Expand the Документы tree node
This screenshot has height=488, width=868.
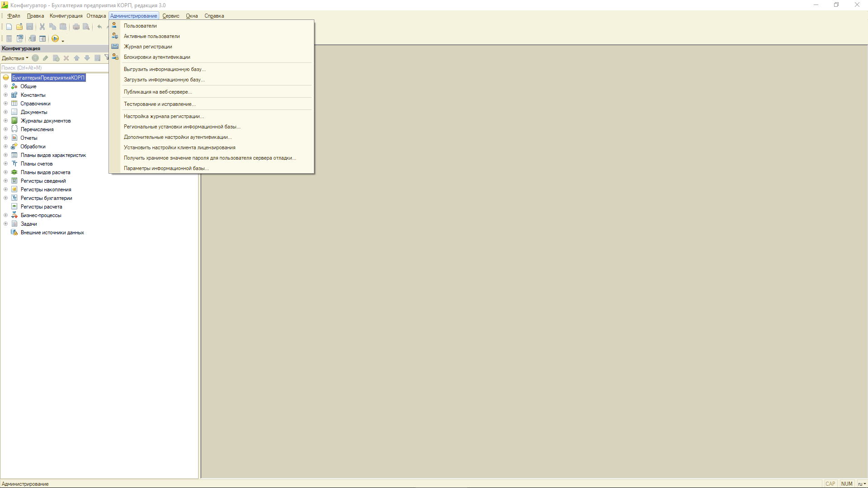click(6, 112)
